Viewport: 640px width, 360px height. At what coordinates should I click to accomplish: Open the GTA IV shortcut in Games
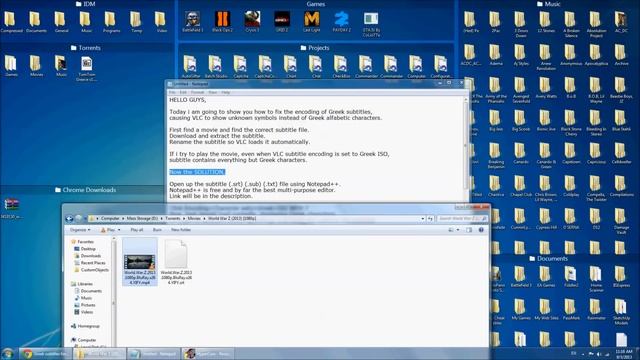pyautogui.click(x=371, y=24)
